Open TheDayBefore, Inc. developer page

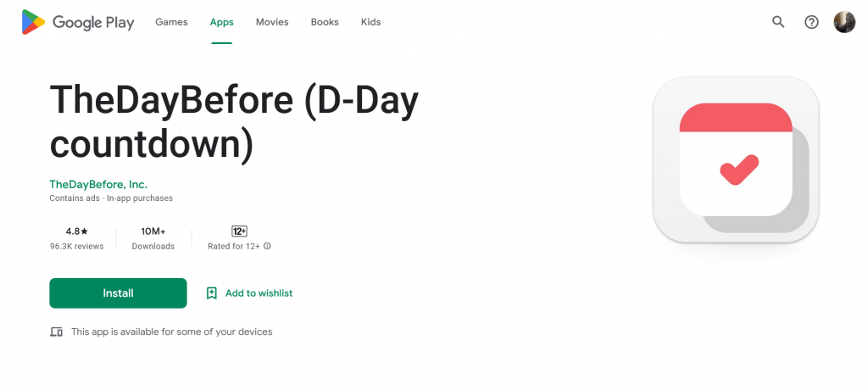98,184
